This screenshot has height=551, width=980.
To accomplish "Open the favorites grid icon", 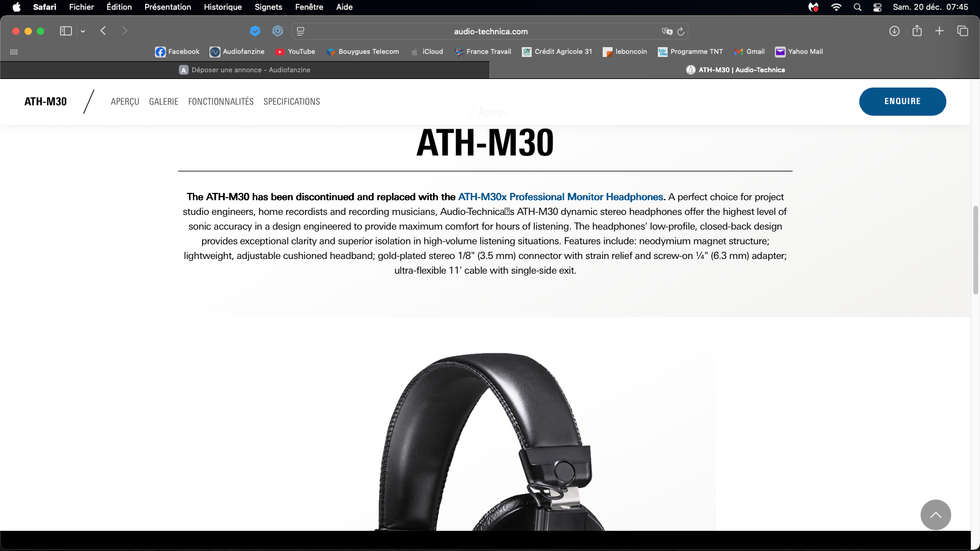I will [x=14, y=52].
